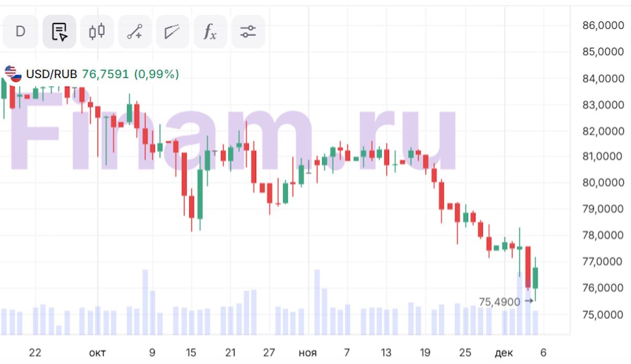This screenshot has height=364, width=631.
Task: Click the tallest volume bar near October 9
Action: click(145, 301)
